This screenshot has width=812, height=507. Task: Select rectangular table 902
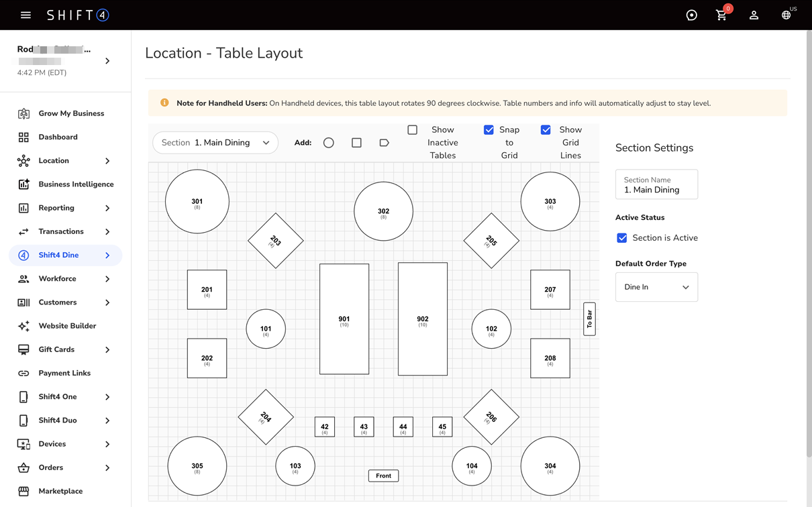pyautogui.click(x=423, y=319)
